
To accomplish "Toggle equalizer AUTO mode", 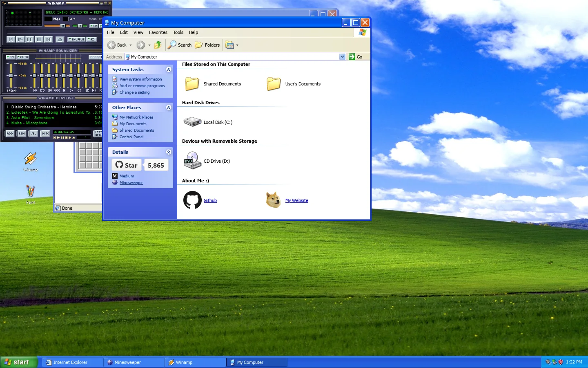I will pyautogui.click(x=23, y=57).
